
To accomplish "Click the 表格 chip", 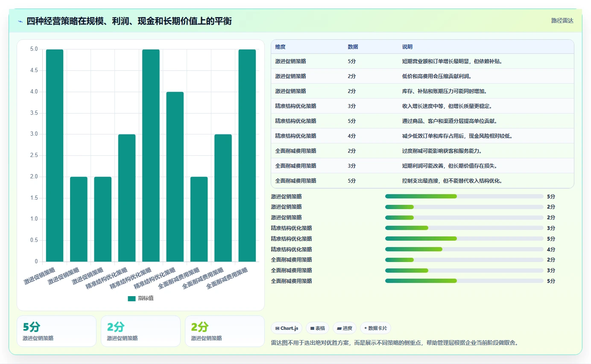I will 317,328.
